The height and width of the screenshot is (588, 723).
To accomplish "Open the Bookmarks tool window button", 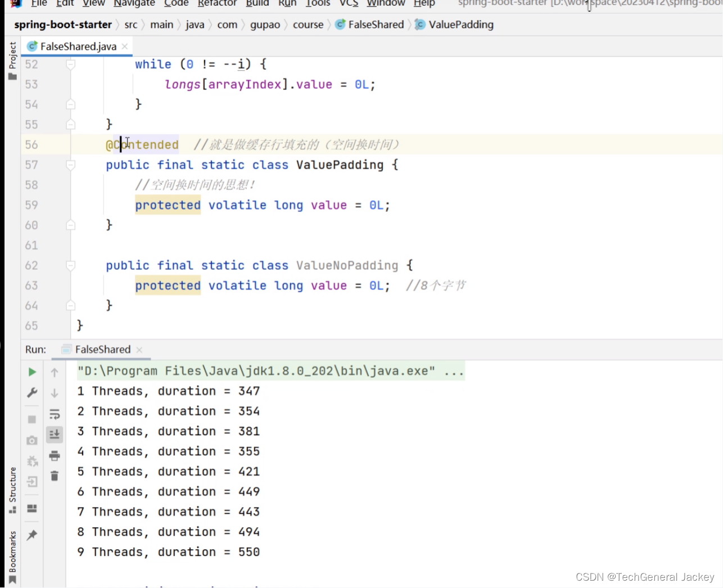I will (12, 557).
